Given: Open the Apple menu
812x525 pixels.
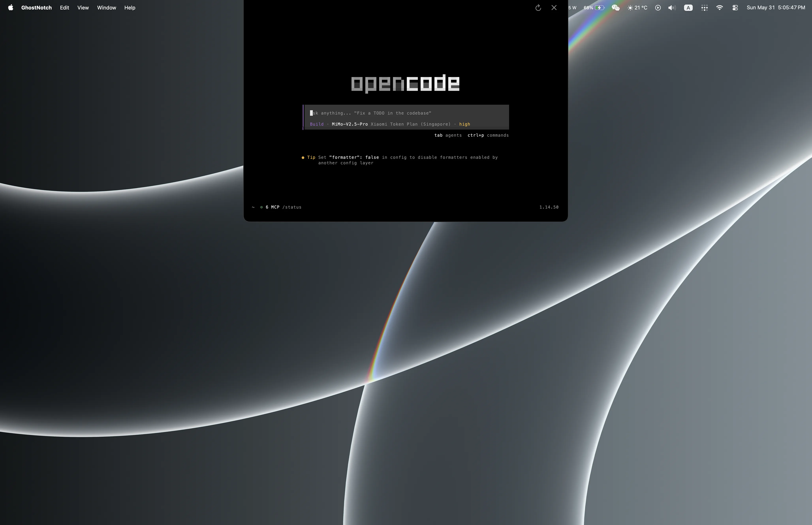Looking at the screenshot, I should tap(10, 8).
